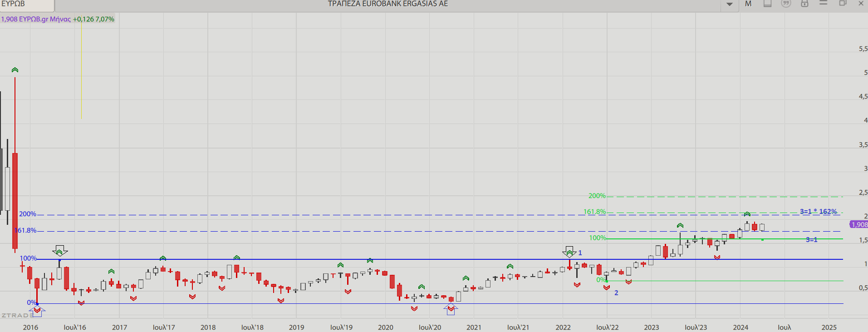This screenshot has height=332, width=868.
Task: Toggle the chart lock padlock icon
Action: (804, 4)
